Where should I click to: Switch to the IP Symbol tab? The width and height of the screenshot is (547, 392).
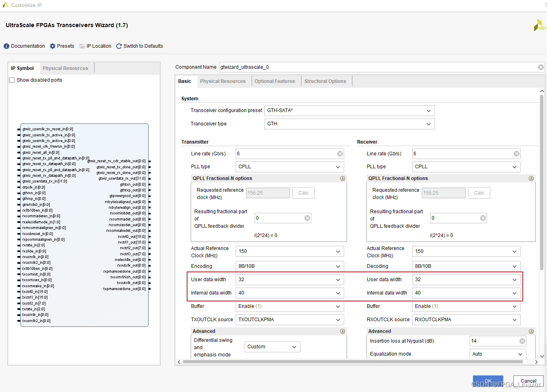(22, 68)
